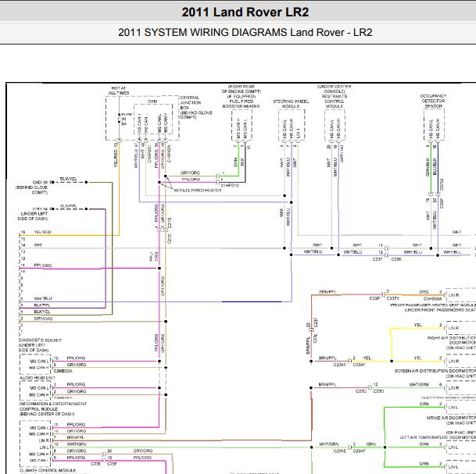This screenshot has height=474, width=476.
Task: Click the "CENTRAL JUNCTION BOX" label text
Action: point(190,102)
